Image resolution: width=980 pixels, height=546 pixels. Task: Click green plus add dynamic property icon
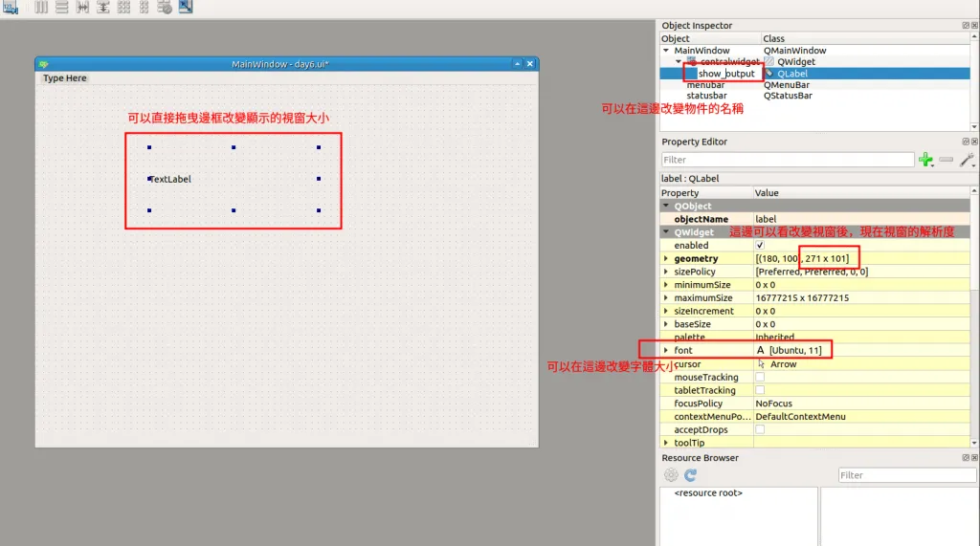click(x=925, y=160)
